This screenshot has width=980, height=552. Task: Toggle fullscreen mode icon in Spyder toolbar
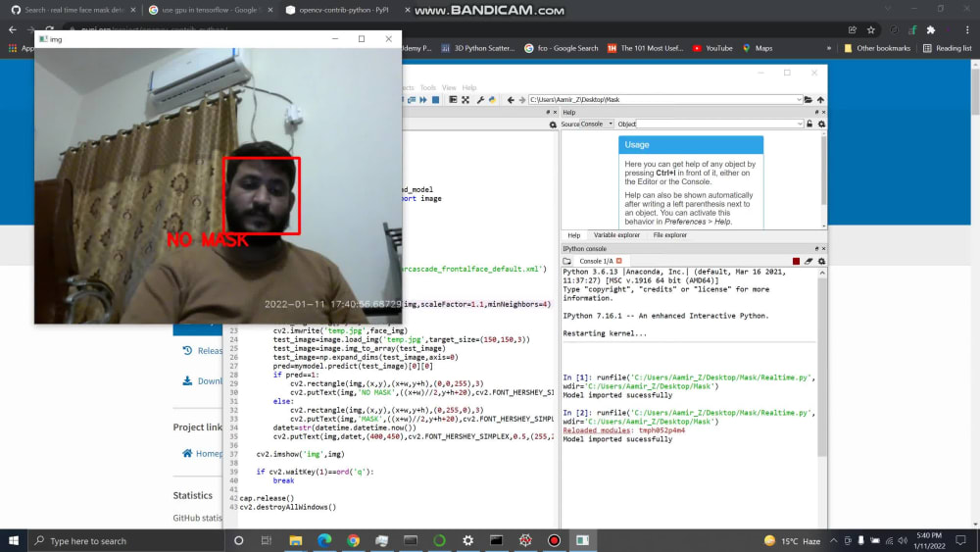(465, 99)
